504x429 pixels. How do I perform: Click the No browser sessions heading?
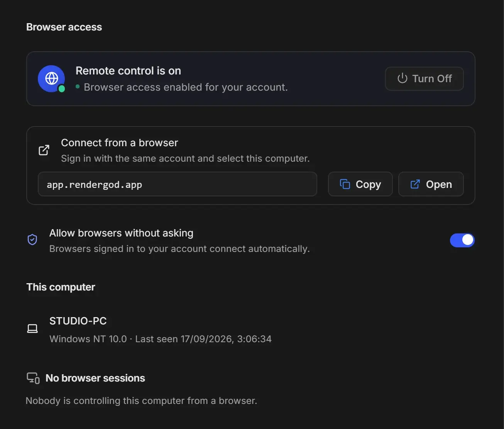click(95, 378)
